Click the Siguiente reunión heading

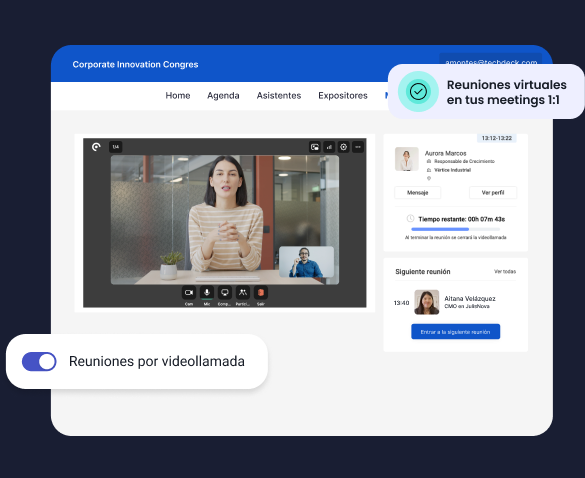tap(423, 272)
